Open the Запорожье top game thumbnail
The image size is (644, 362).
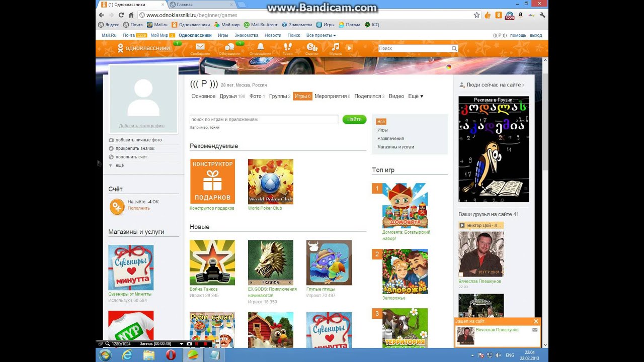tap(405, 271)
